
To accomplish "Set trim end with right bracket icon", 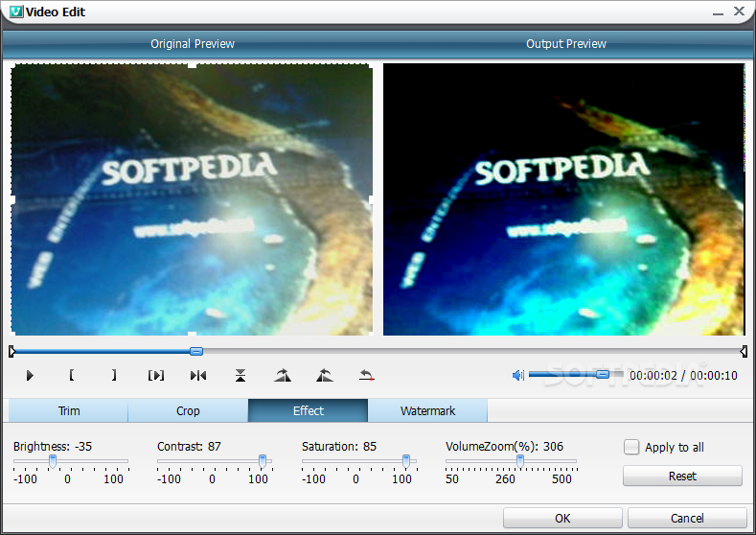I will click(x=114, y=375).
